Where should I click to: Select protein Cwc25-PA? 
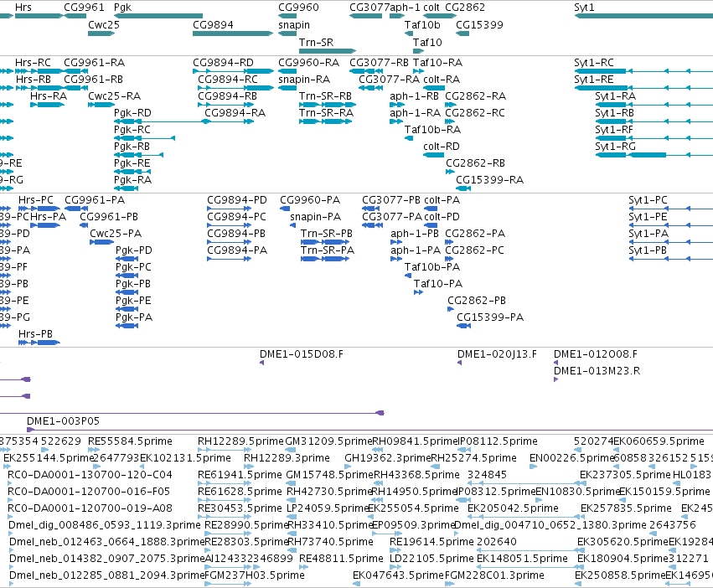click(116, 234)
